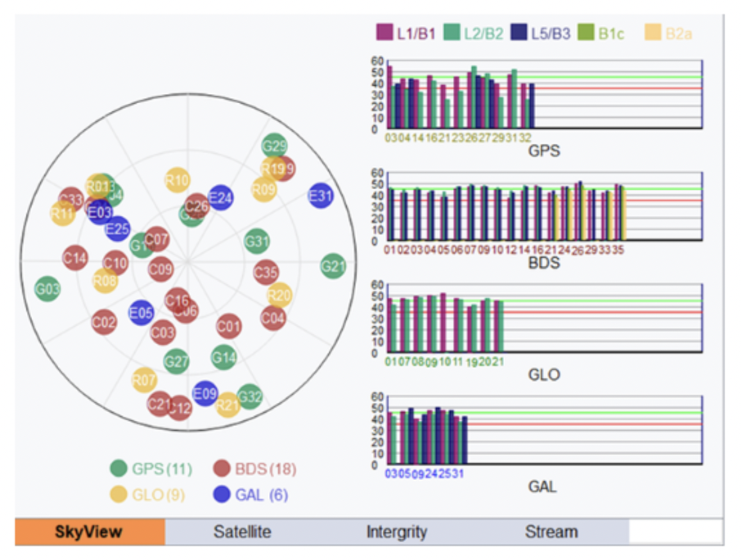Click BeiDou satellite C14 marker
This screenshot has width=741, height=560.
coord(74,258)
